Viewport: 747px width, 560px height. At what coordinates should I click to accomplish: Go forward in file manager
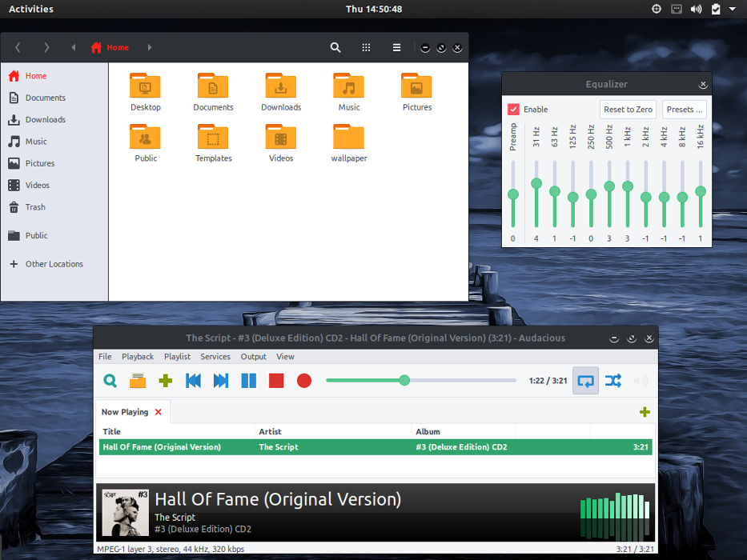[x=46, y=47]
